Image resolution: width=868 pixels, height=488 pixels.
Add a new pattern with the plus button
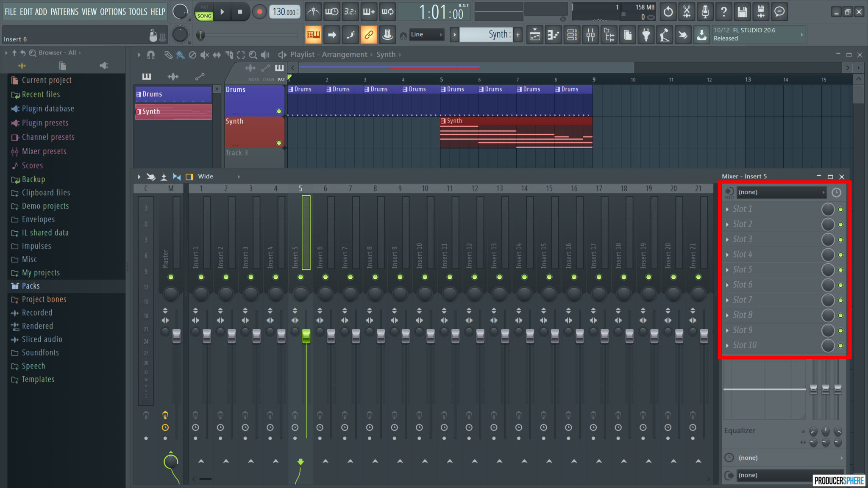pos(517,35)
